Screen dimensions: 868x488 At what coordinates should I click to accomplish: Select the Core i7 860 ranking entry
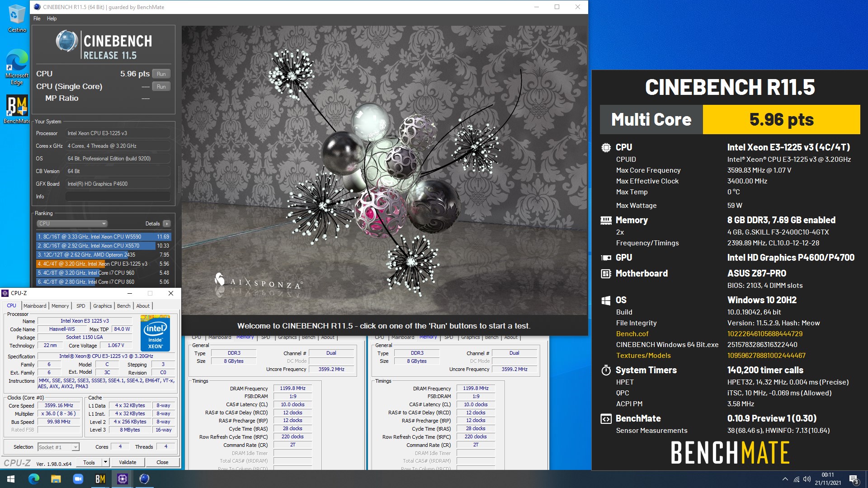click(104, 282)
